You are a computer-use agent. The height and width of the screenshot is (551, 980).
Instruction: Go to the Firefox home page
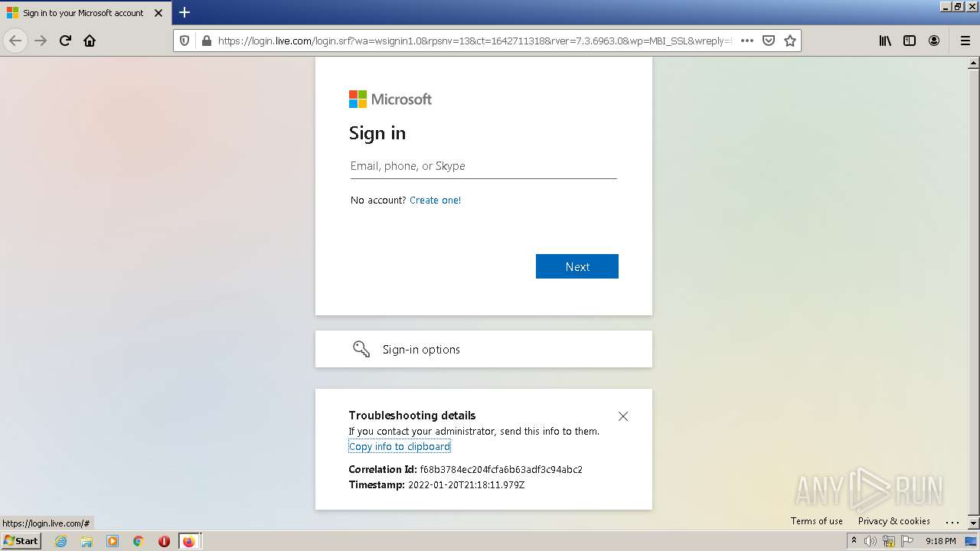tap(90, 41)
